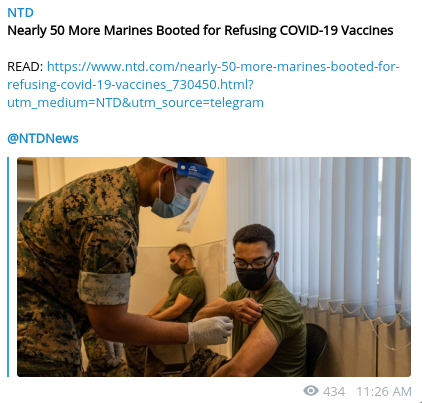Click the white gloved hand in photo
Viewport: 422px width, 403px height.
click(210, 330)
